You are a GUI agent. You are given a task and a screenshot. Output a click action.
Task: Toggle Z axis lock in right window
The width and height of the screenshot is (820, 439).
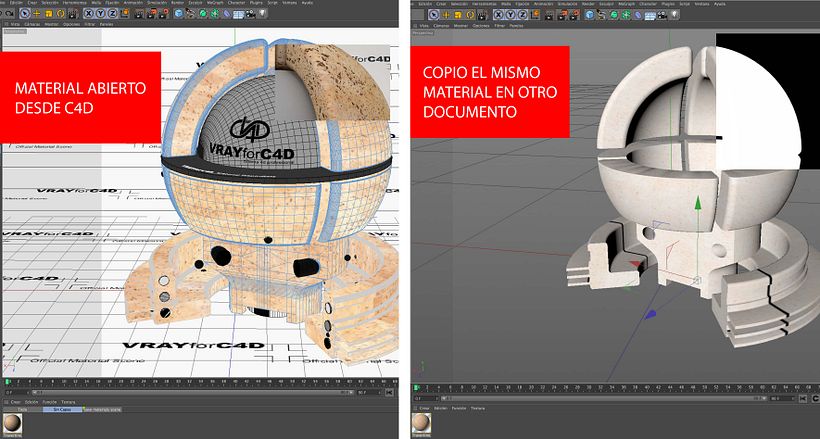[522, 15]
